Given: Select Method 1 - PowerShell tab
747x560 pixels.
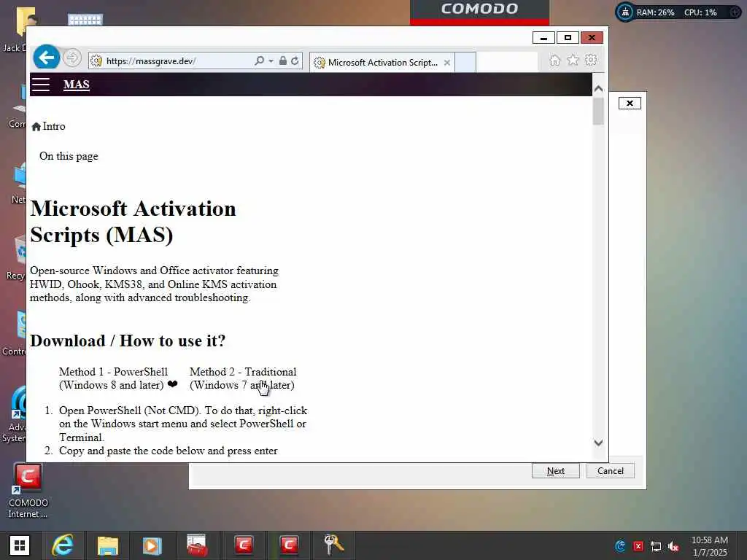Looking at the screenshot, I should [x=118, y=378].
